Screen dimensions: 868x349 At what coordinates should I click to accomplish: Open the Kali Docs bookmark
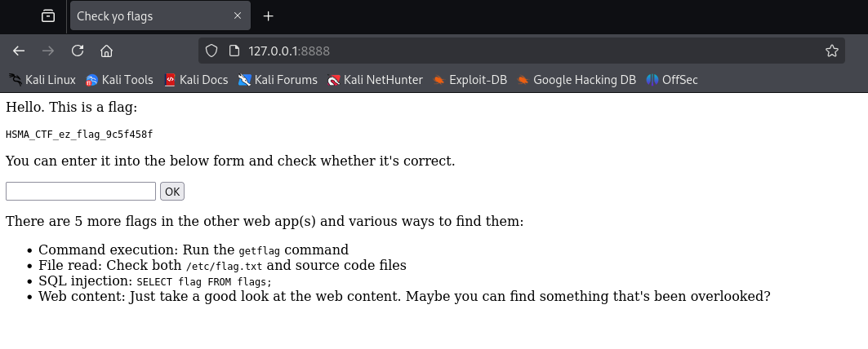(x=196, y=80)
